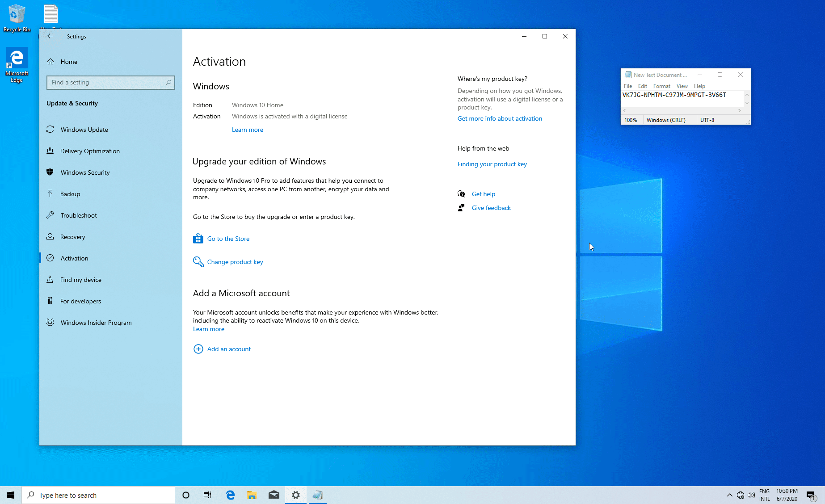Click the Give feedback link

[491, 208]
